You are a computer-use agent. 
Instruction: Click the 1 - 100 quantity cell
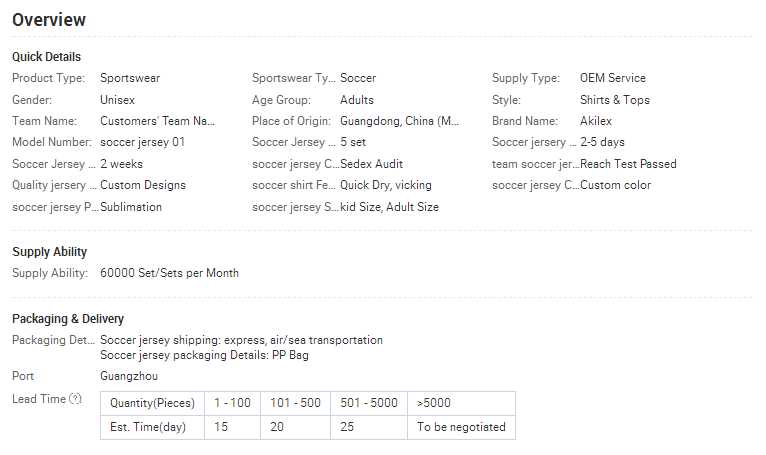[232, 403]
